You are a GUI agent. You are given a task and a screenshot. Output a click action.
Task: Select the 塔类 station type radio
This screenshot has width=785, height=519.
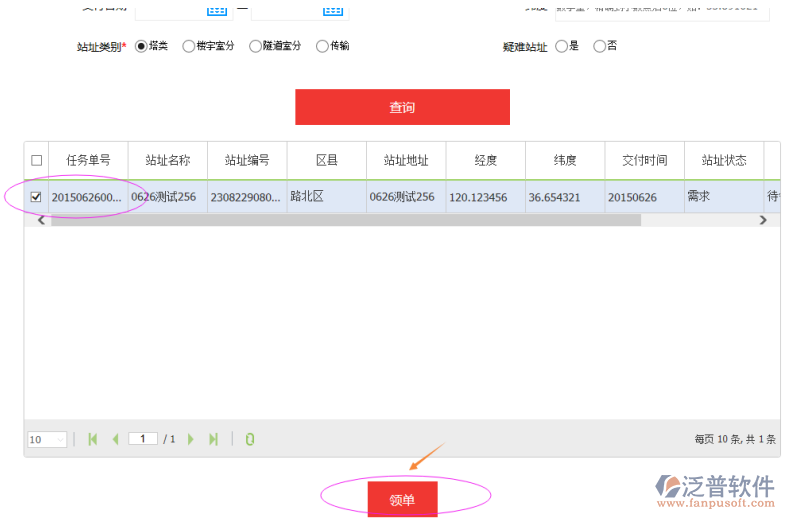click(x=141, y=46)
